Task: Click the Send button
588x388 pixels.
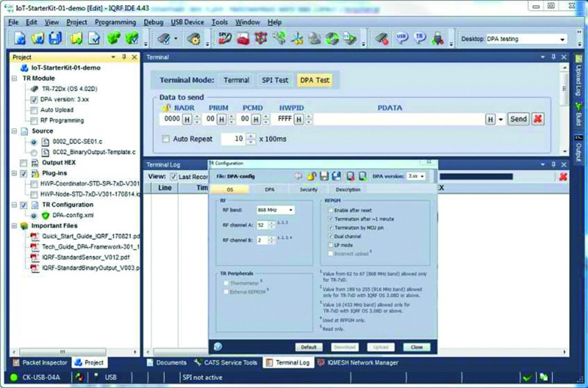Action: pyautogui.click(x=519, y=119)
